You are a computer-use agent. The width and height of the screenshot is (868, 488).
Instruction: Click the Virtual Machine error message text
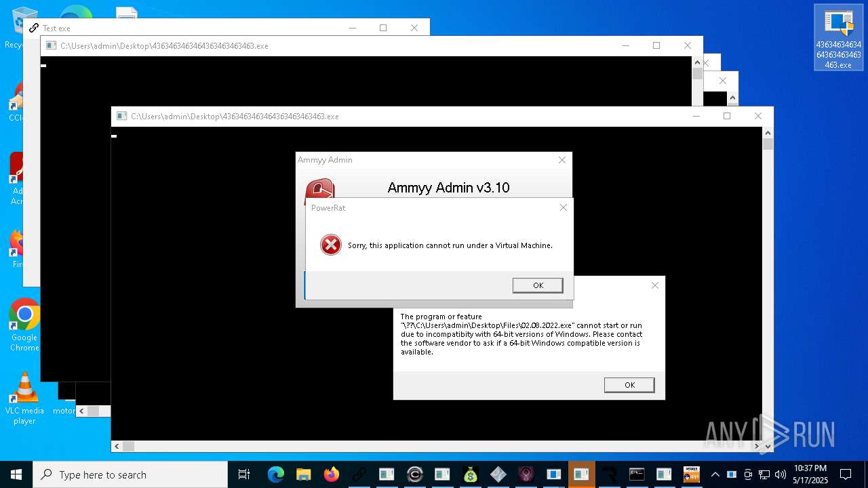tap(450, 245)
